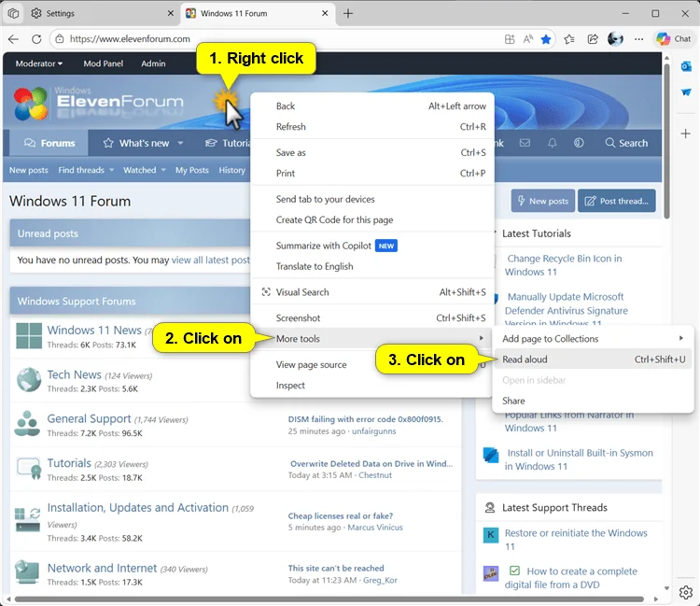Open the History link

231,170
